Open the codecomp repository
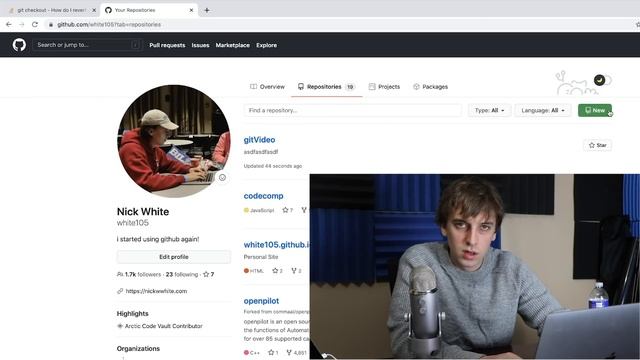Viewport: 640px width, 360px height. pyautogui.click(x=263, y=196)
